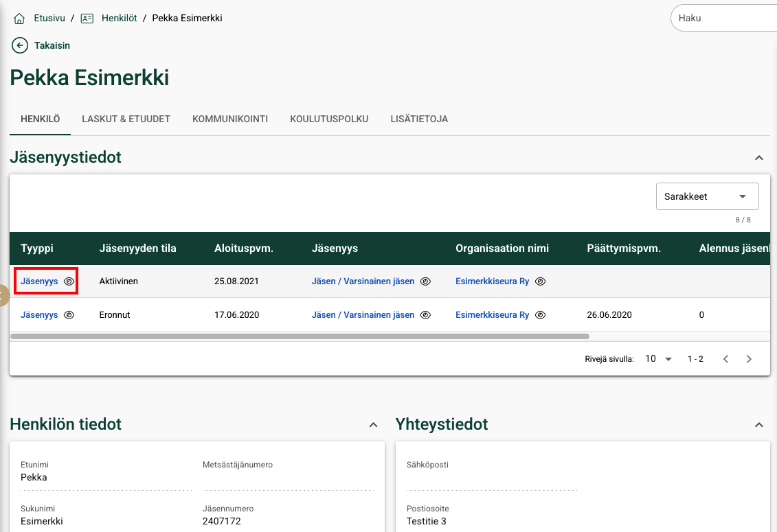
Task: Open Jäsenyys link in the Eronnut row
Action: [39, 315]
